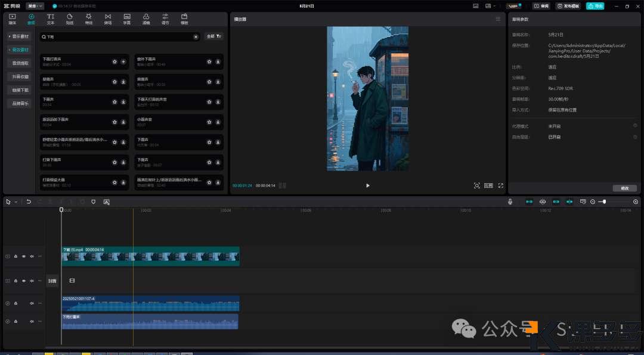Open the Text (文本) tab

point(50,18)
